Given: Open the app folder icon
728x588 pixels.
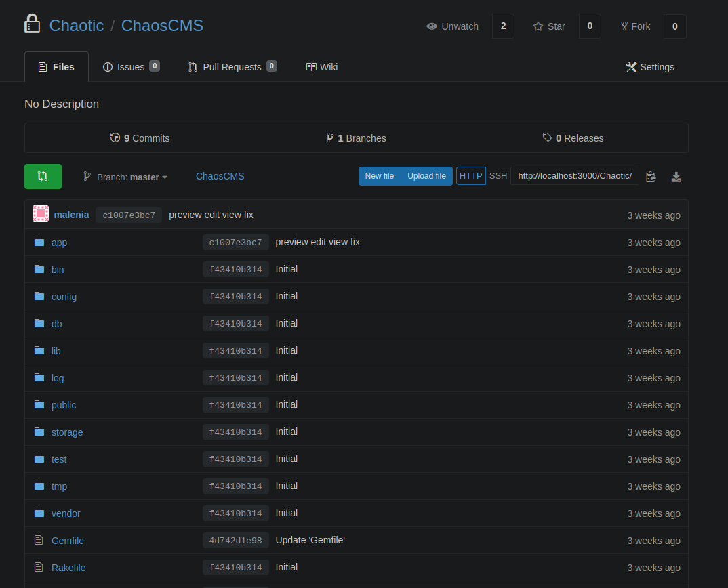Looking at the screenshot, I should [39, 242].
